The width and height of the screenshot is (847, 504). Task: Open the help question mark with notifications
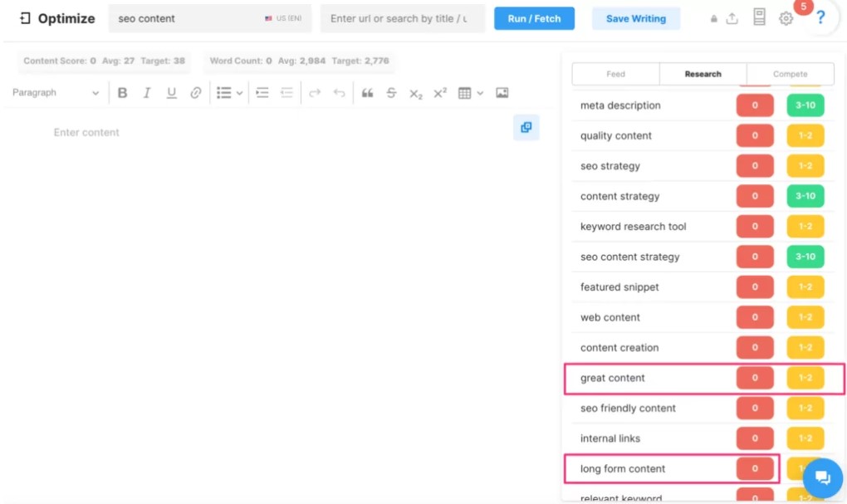(820, 17)
